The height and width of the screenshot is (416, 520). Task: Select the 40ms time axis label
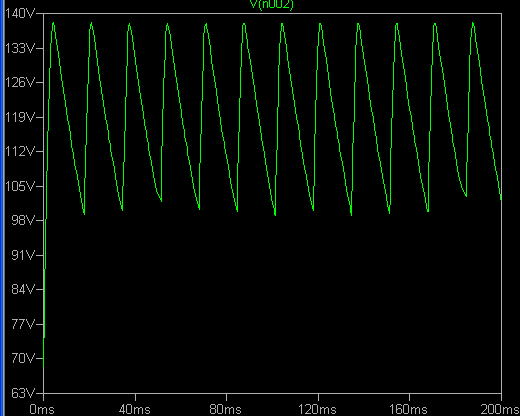(135, 409)
